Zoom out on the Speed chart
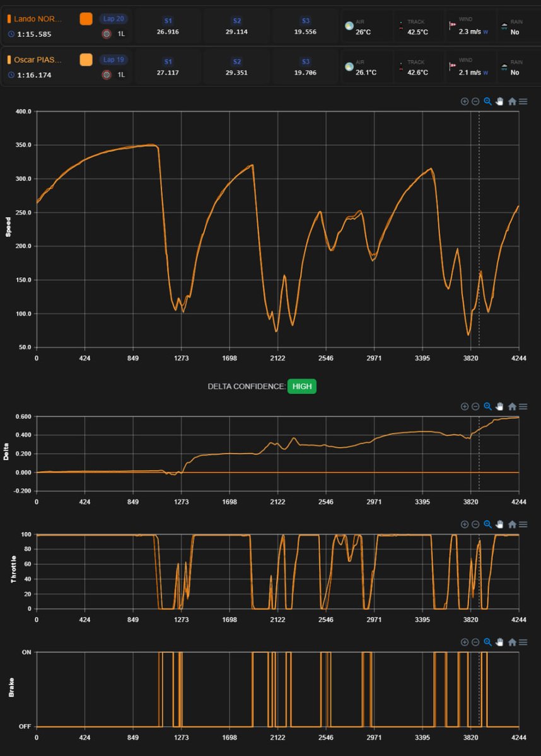This screenshot has height=756, width=541. [x=475, y=101]
